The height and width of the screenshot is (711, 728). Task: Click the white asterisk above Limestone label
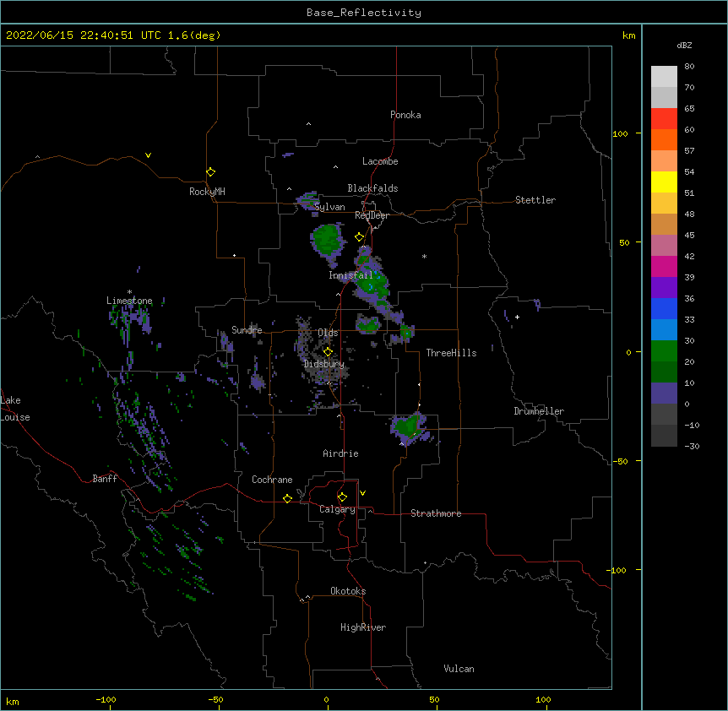coord(129,292)
